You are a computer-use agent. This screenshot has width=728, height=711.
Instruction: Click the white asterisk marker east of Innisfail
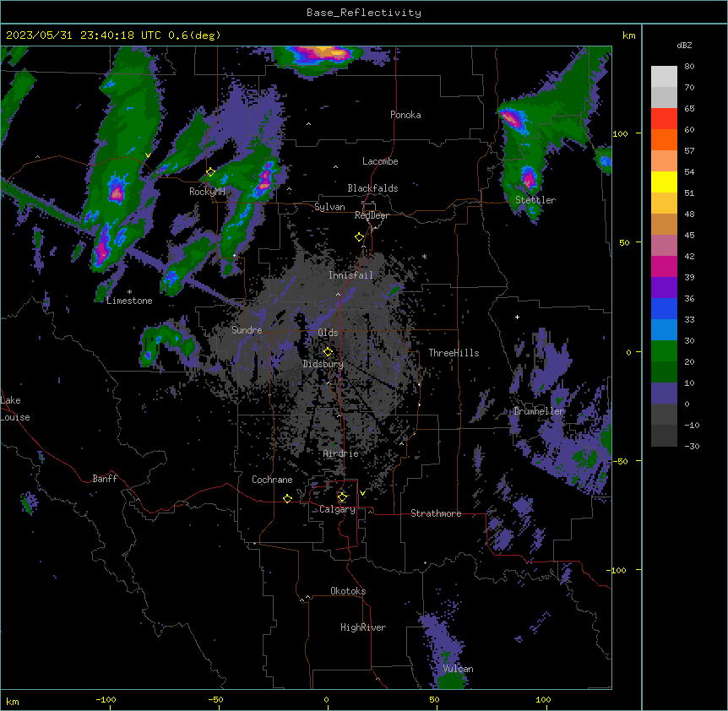[x=424, y=257]
